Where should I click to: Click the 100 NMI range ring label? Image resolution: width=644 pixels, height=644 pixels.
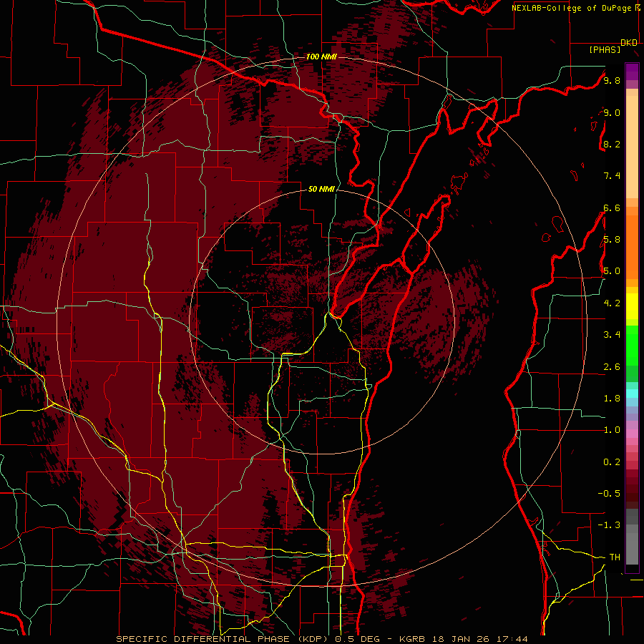pos(321,57)
